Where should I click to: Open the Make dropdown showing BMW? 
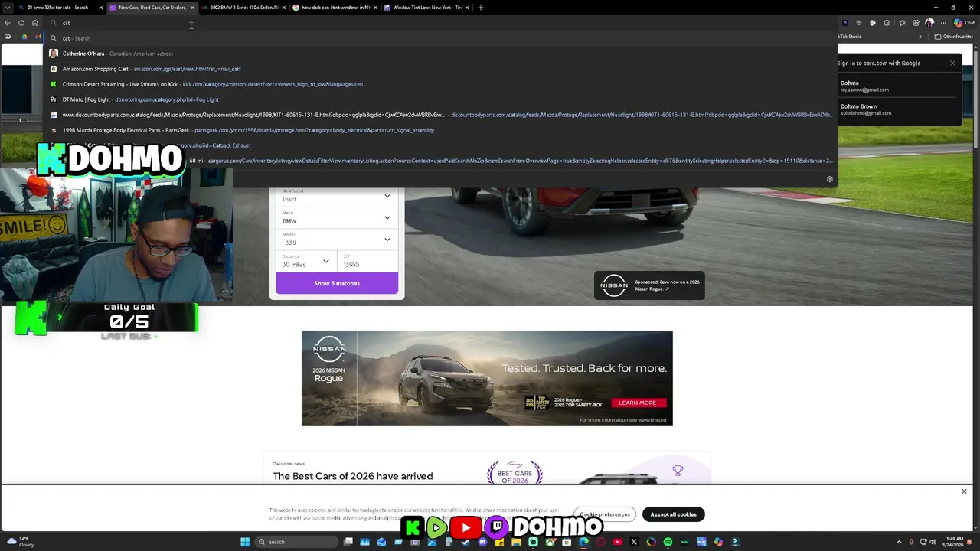tap(337, 217)
